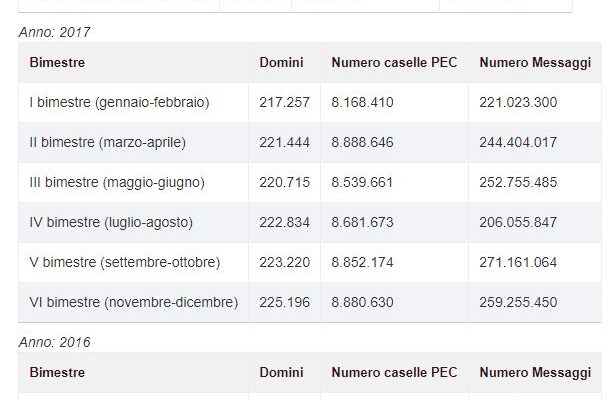609x400 pixels.
Task: Select the II bimestre (marzo-aprile) row label
Action: click(108, 143)
